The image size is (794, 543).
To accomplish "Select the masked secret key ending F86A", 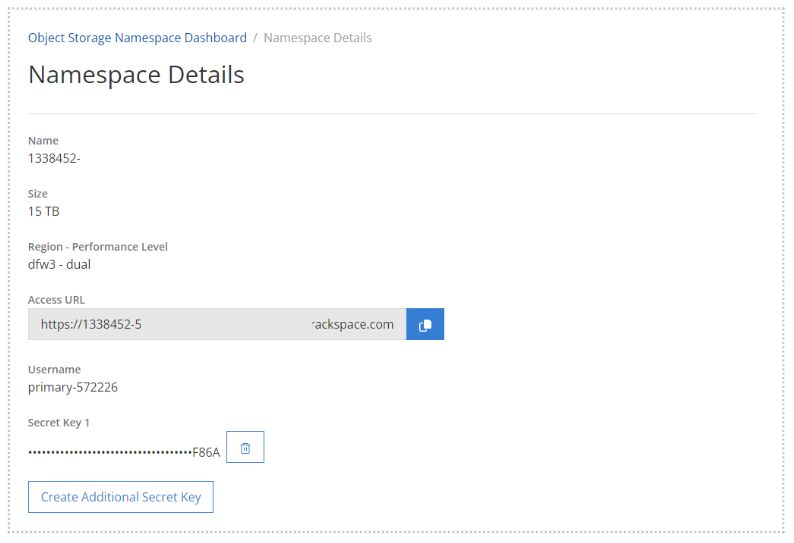I will click(124, 452).
